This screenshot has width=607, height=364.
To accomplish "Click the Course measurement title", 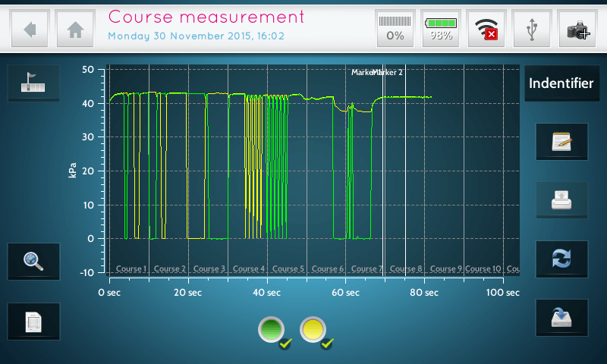I will (206, 17).
